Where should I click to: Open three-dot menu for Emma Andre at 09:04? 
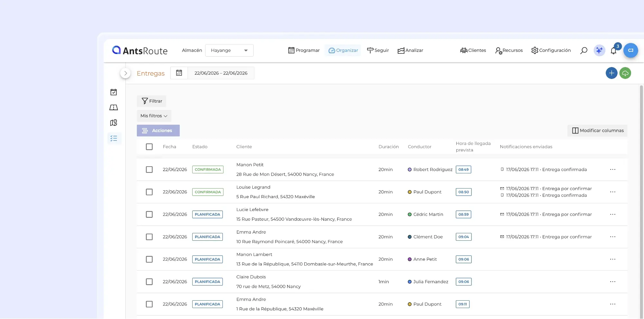(x=613, y=237)
